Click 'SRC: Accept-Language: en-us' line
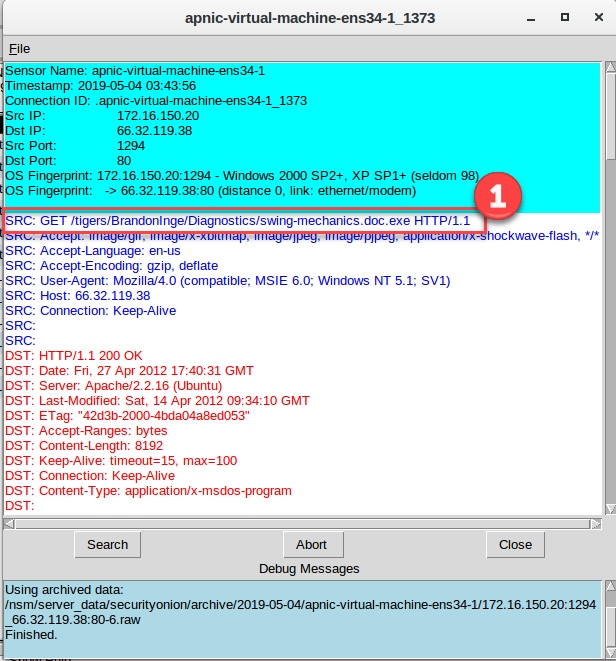The image size is (616, 661). (93, 251)
